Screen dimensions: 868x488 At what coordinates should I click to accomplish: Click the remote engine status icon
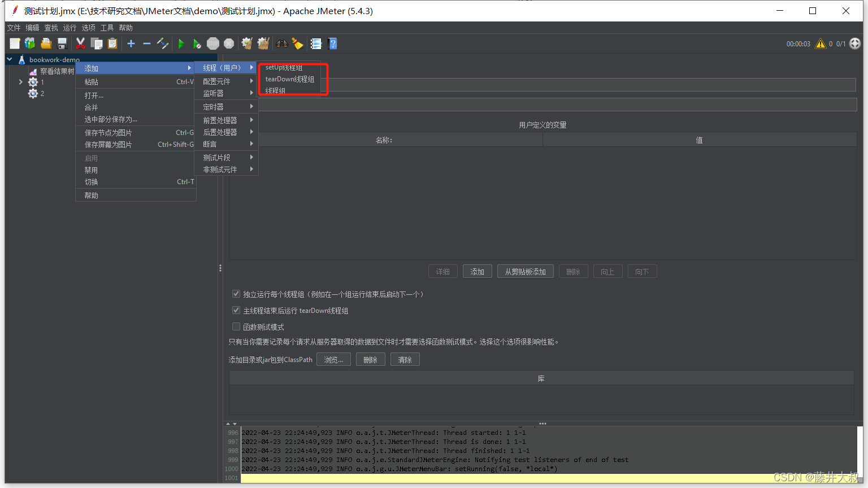pyautogui.click(x=855, y=43)
